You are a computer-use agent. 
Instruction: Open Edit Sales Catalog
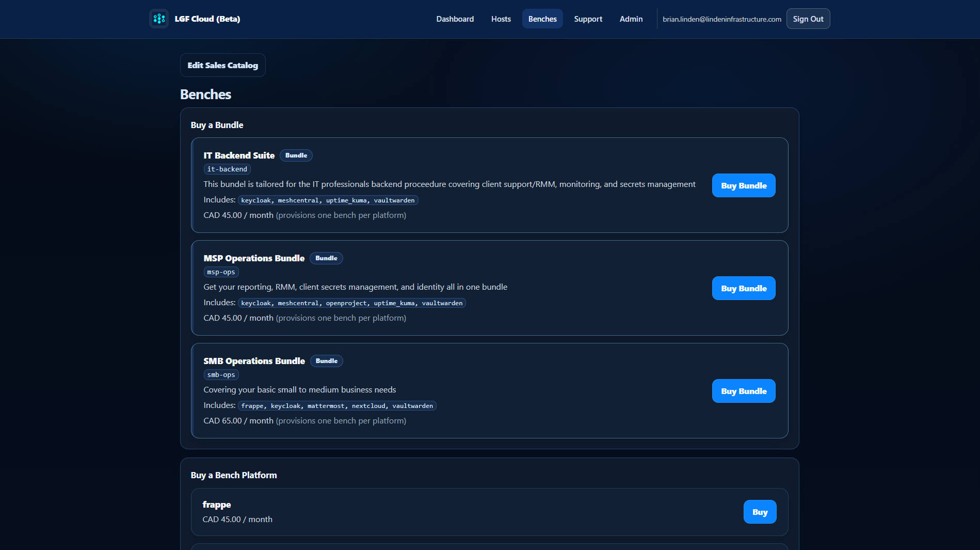[x=222, y=65]
